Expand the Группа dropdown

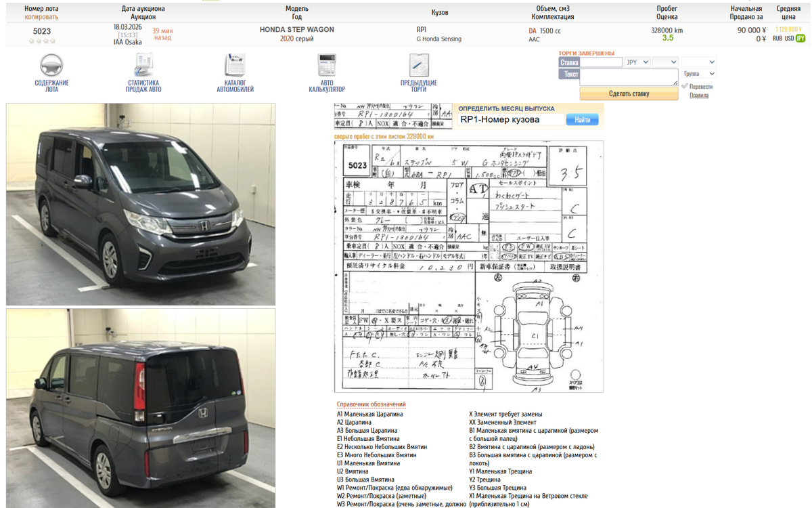(x=698, y=73)
